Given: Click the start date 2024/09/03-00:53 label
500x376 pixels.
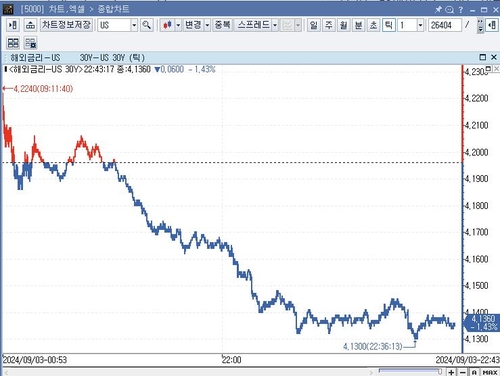Looking at the screenshot, I should [35, 360].
